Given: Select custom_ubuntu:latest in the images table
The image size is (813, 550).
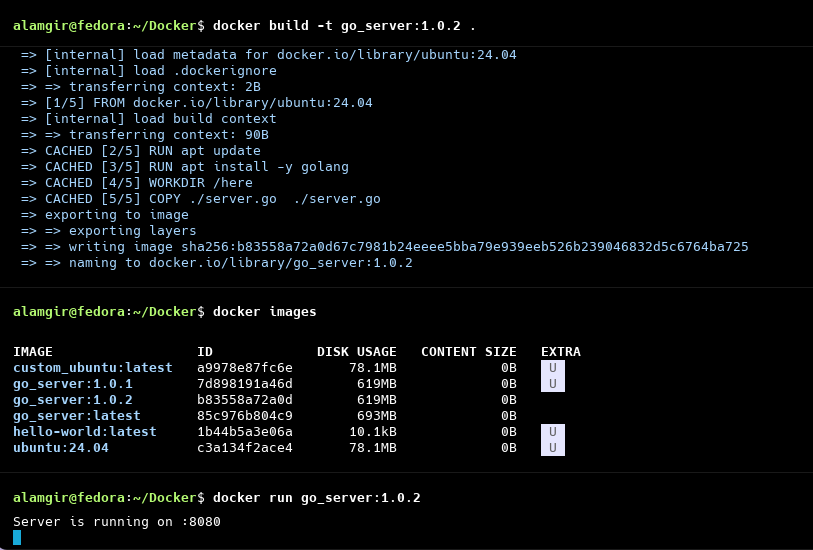Looking at the screenshot, I should (92, 368).
